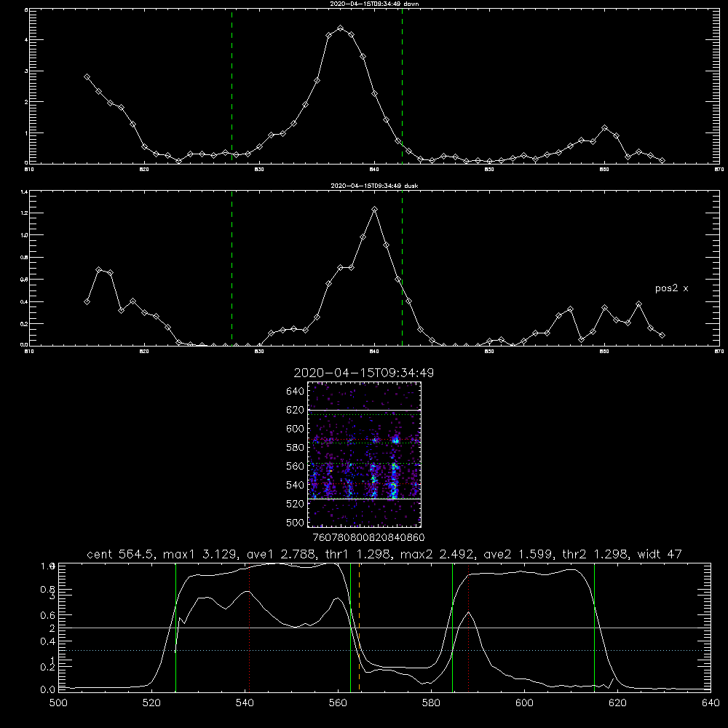Click the 'max2 2.492' value in stats title
This screenshot has width=728, height=728.
click(436, 554)
